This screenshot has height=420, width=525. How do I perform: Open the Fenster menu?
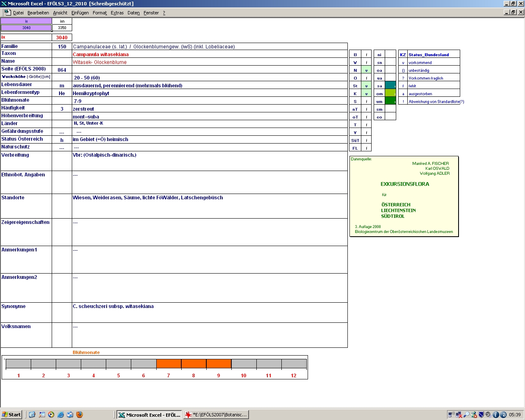pos(151,13)
